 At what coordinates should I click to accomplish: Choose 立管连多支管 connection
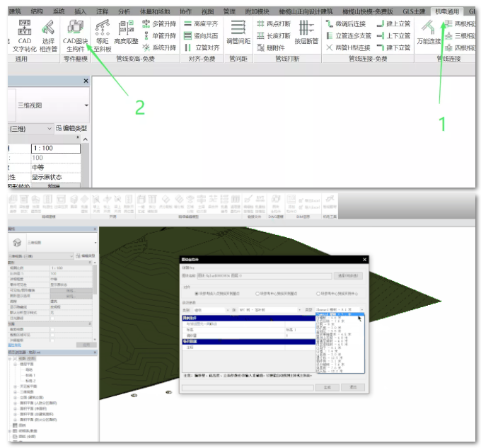tap(349, 35)
